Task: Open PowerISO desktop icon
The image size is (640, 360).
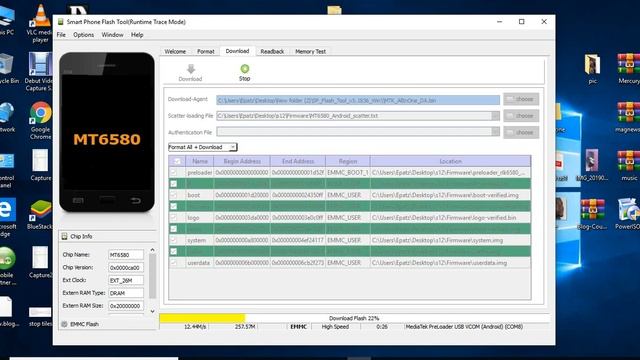Action: pos(629,210)
